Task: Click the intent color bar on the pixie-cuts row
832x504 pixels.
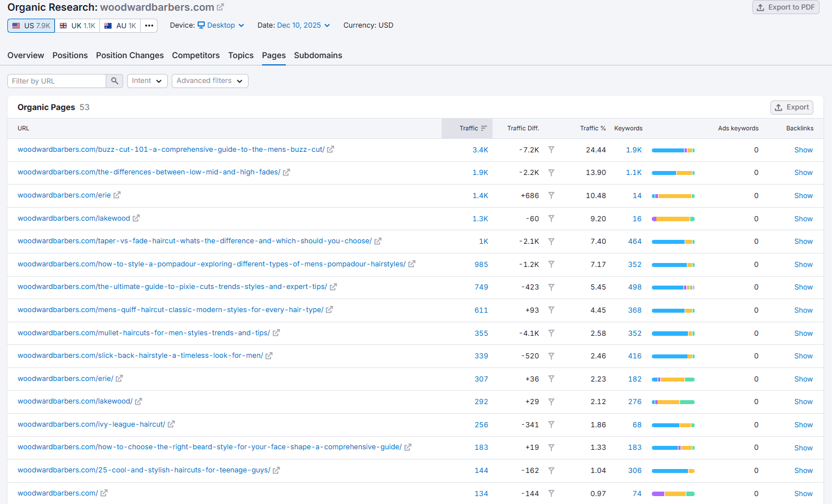Action: 673,287
